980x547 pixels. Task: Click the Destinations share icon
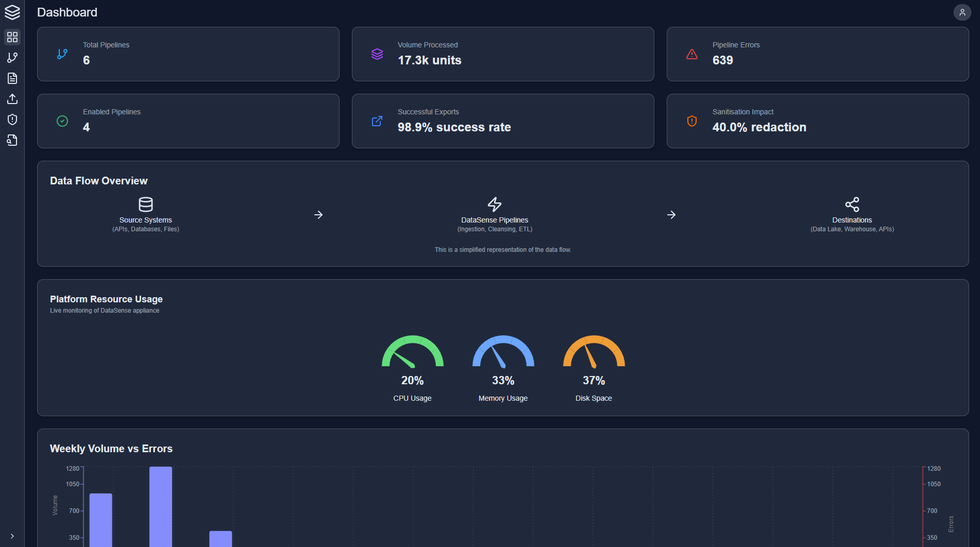(x=852, y=204)
